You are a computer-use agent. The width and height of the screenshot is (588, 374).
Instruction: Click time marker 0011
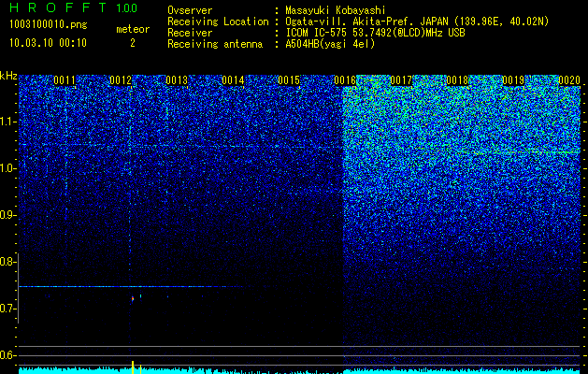[x=65, y=80]
